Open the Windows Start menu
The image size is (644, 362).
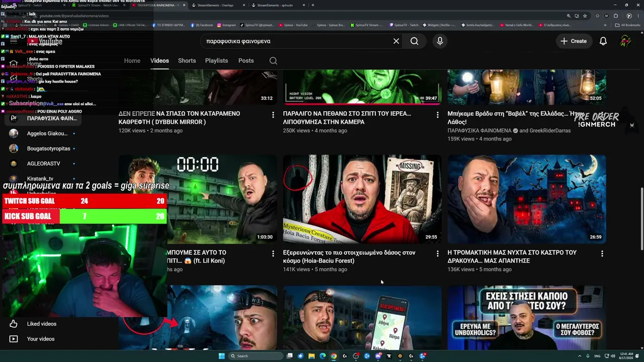point(222,356)
